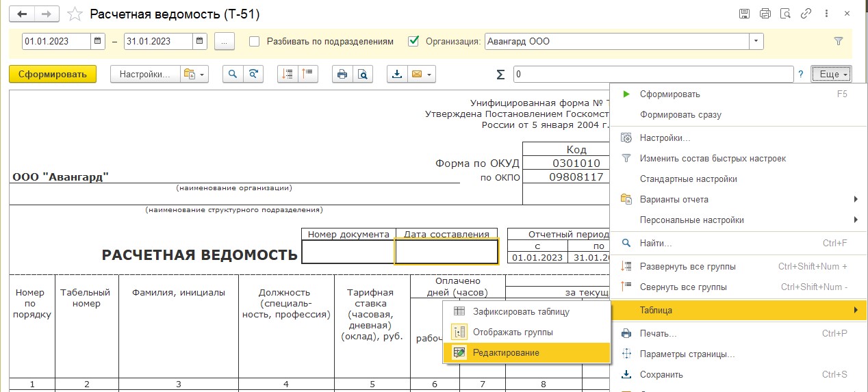The height and width of the screenshot is (392, 868).
Task: Click the Find magnifier toolbar icon
Action: [233, 74]
